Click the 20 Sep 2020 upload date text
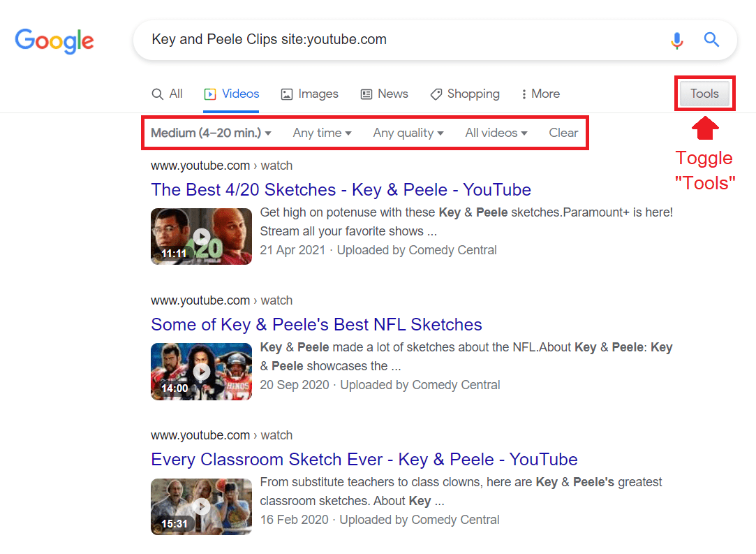Screen dimensions: 756x554 [295, 385]
